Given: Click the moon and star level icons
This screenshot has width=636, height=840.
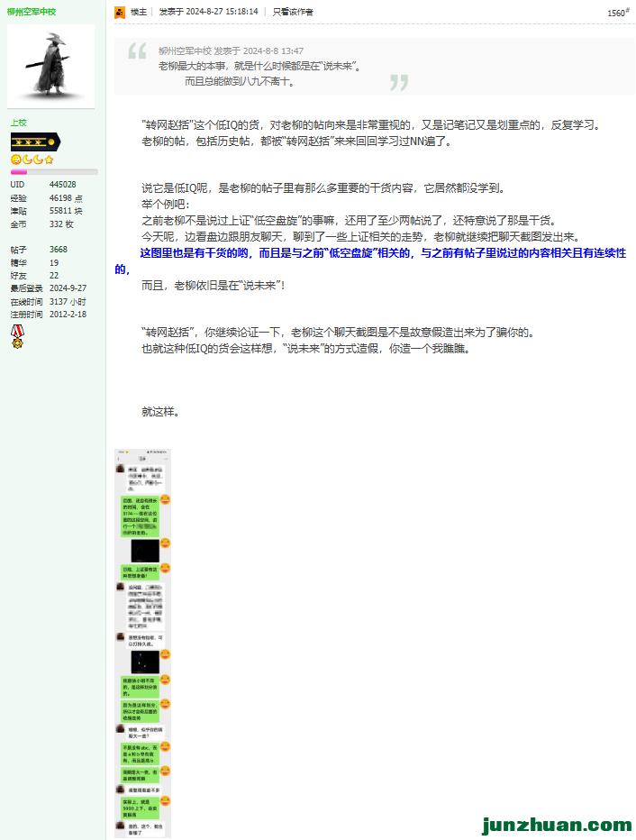Looking at the screenshot, I should tap(32, 160).
